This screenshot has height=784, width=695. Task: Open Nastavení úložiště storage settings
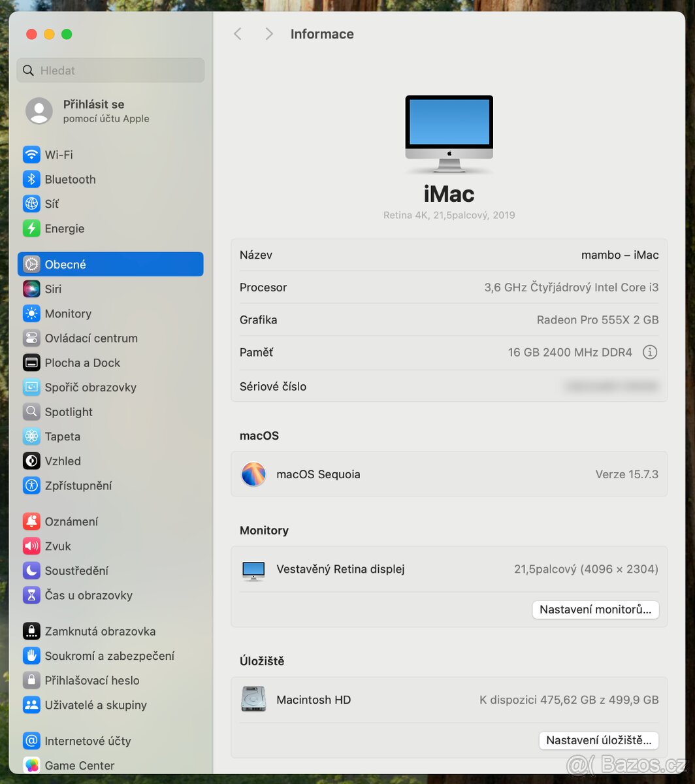tap(598, 740)
